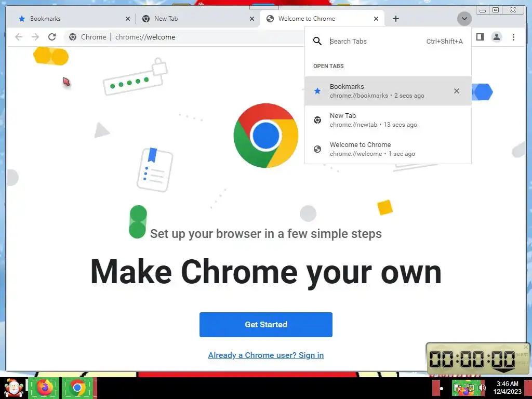This screenshot has height=399, width=532.
Task: Click the Get Started button
Action: (266, 325)
